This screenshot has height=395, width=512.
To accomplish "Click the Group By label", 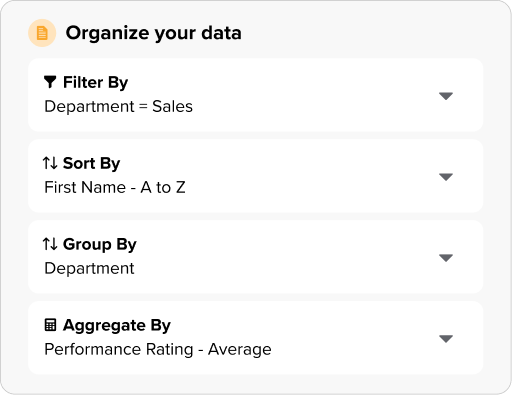I will [x=100, y=244].
